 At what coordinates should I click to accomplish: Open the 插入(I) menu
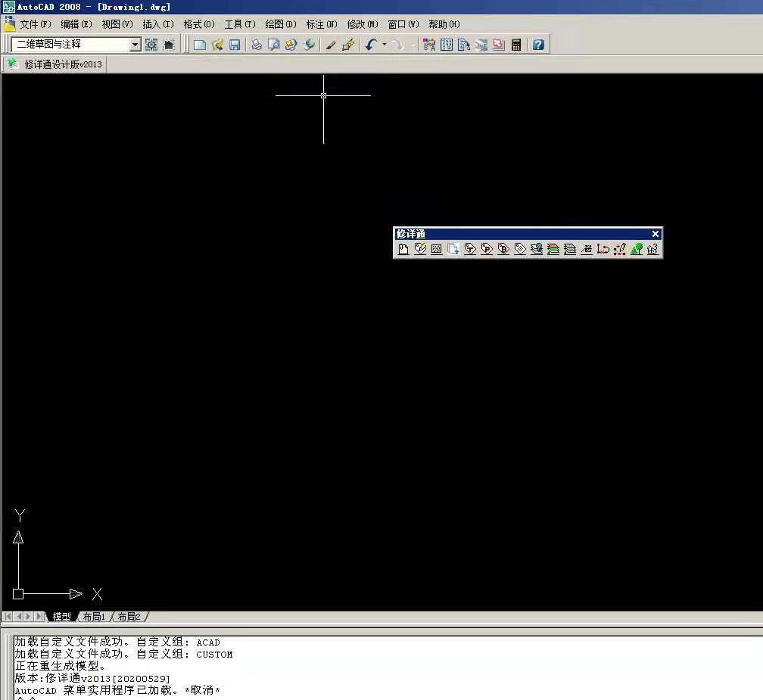tap(157, 24)
